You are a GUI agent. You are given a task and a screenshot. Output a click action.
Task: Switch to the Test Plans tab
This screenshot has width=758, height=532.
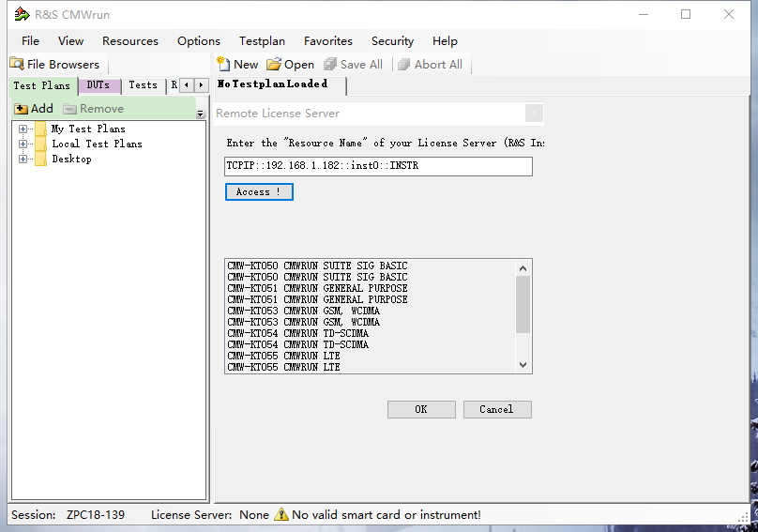pyautogui.click(x=42, y=85)
